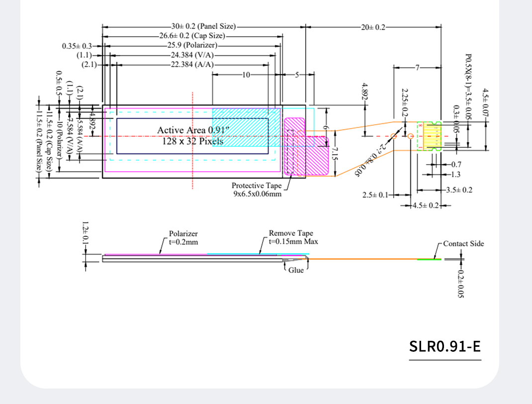This screenshot has width=532, height=404.
Task: Click the 'Contact Side' label
Action: tap(463, 244)
